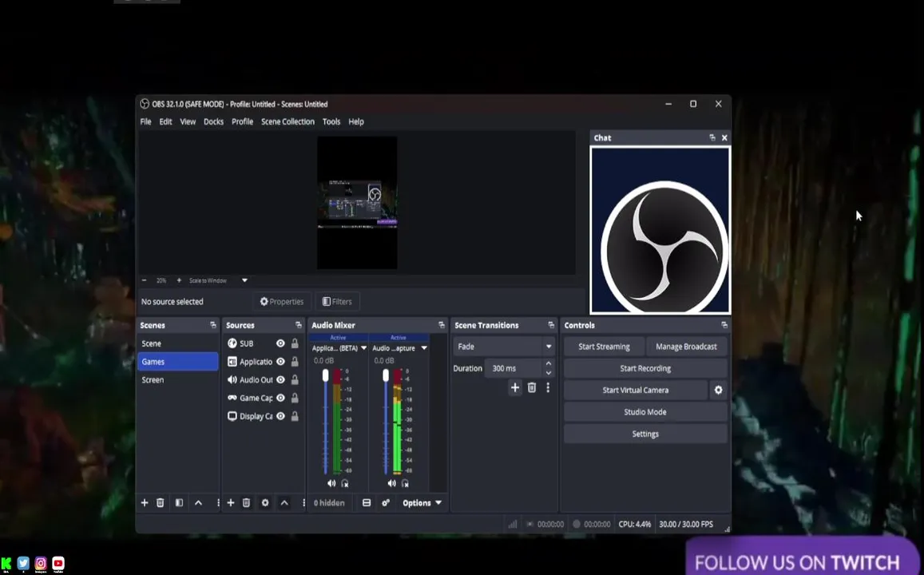Expand the Audio ...apture channel dropdown arrow
924x575 pixels.
pos(424,348)
